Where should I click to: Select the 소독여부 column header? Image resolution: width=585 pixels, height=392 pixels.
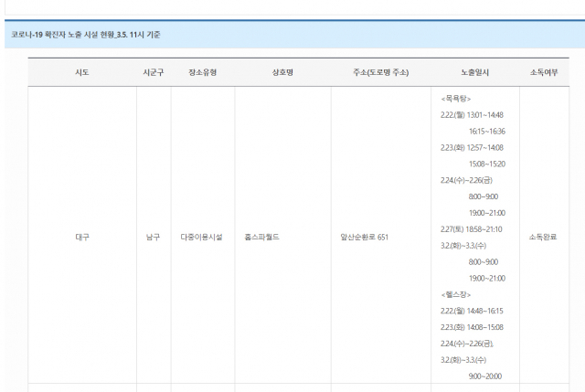click(544, 72)
